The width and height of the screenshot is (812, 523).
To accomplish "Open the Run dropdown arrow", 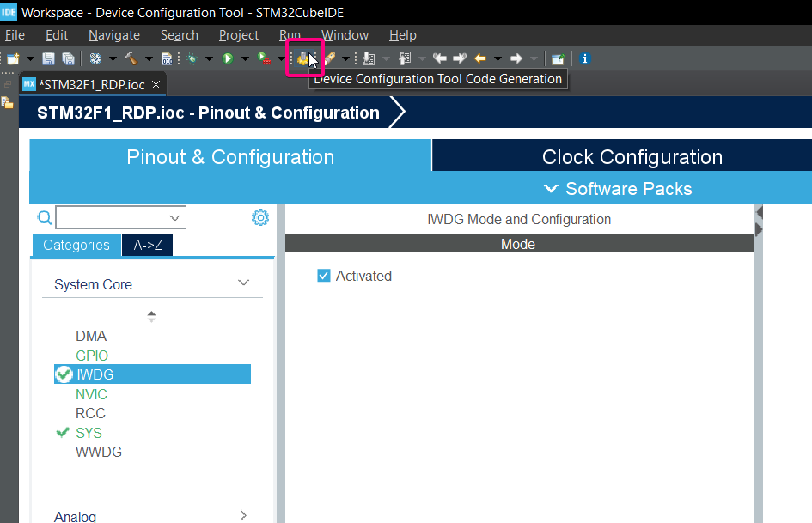I will pyautogui.click(x=245, y=58).
